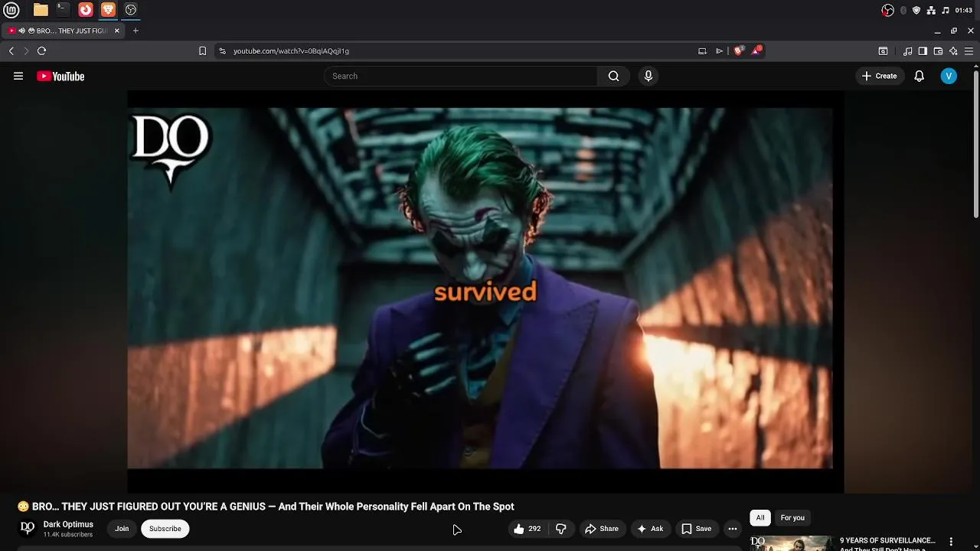The image size is (980, 551).
Task: Open YouTube notifications bell
Action: coord(920,76)
